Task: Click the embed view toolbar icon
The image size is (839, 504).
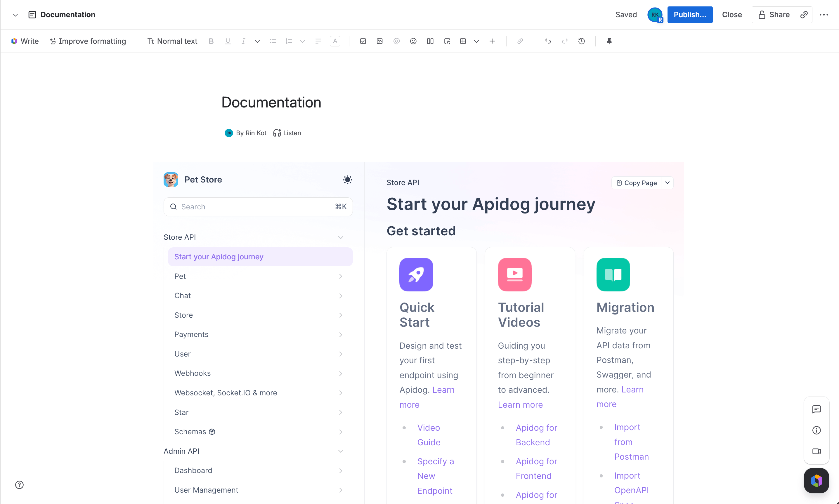Action: (447, 41)
